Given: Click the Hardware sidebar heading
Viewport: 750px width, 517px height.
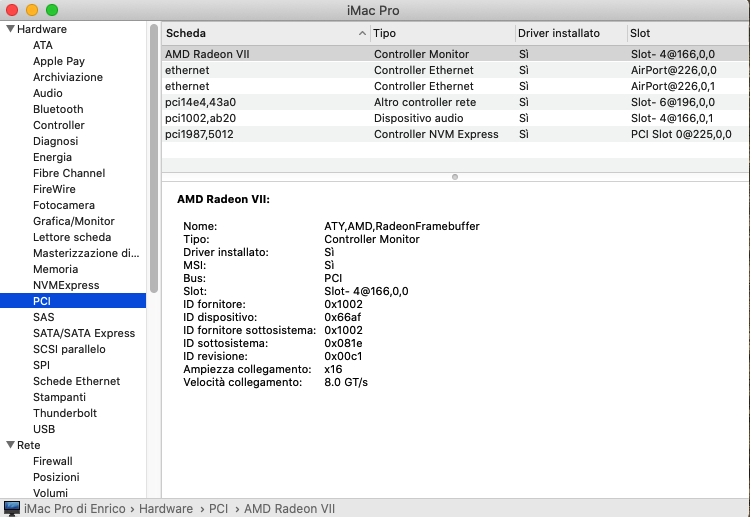Looking at the screenshot, I should click(x=42, y=29).
